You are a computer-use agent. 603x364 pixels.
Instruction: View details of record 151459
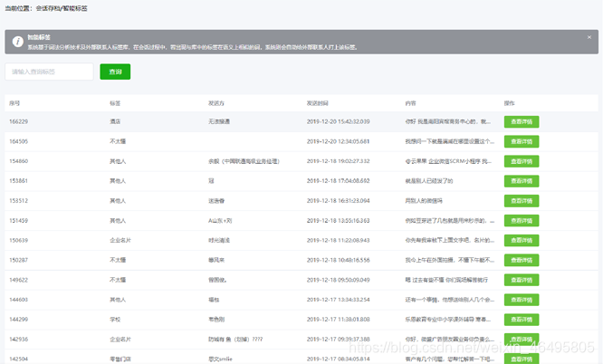(522, 220)
